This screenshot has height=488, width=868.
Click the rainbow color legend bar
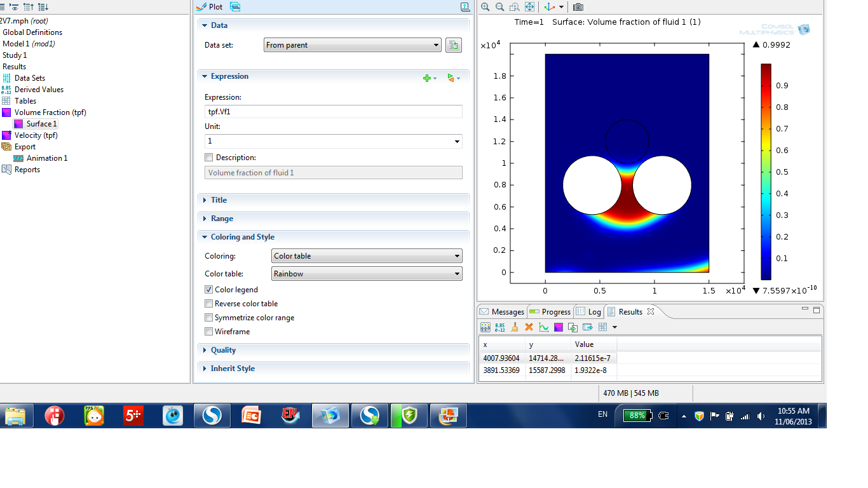766,172
